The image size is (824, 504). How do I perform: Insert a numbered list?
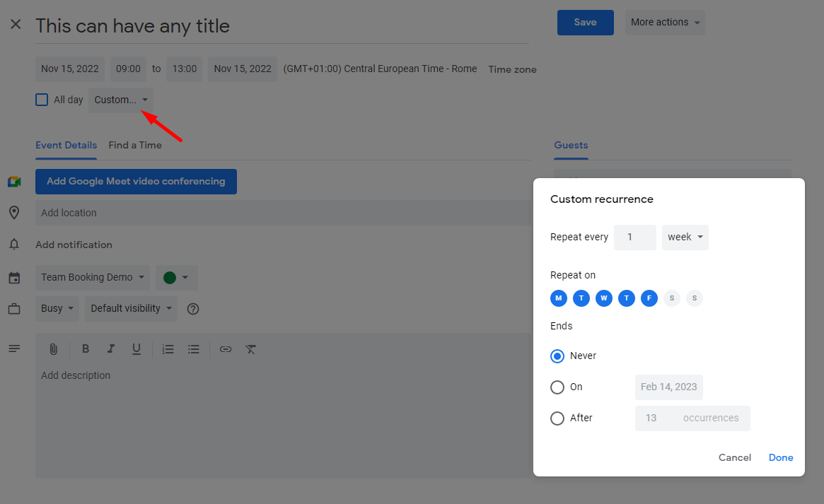pyautogui.click(x=168, y=349)
